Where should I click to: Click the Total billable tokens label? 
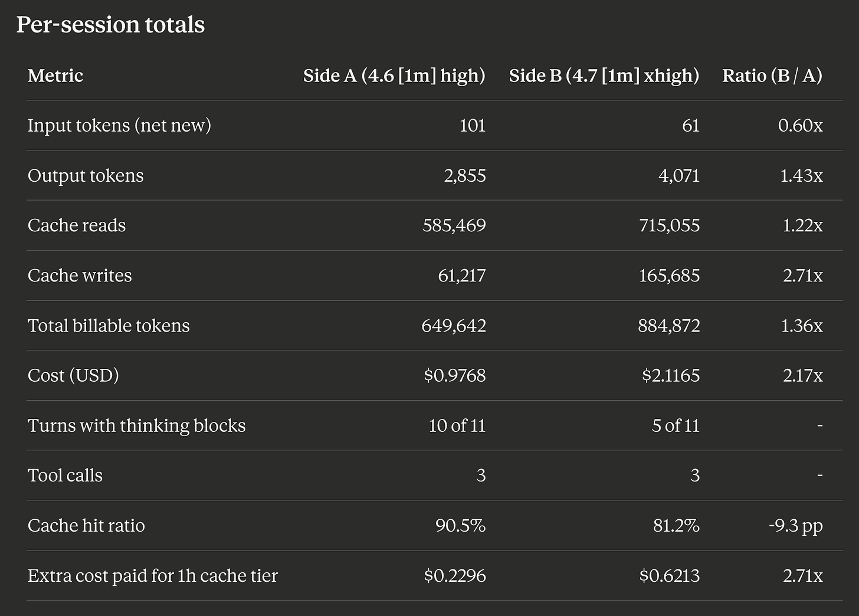[109, 326]
